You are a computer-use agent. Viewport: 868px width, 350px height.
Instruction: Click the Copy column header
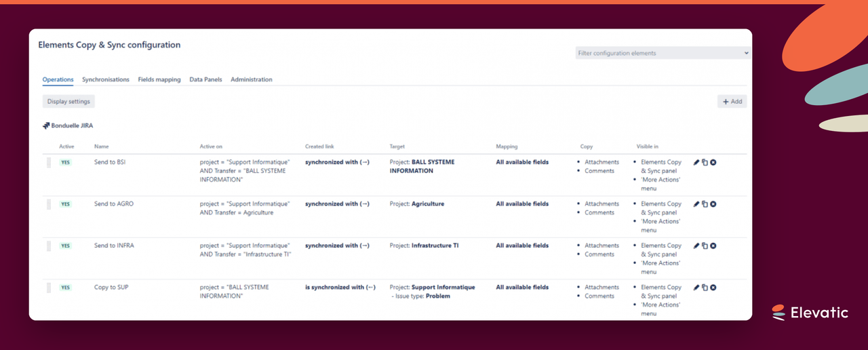[587, 147]
